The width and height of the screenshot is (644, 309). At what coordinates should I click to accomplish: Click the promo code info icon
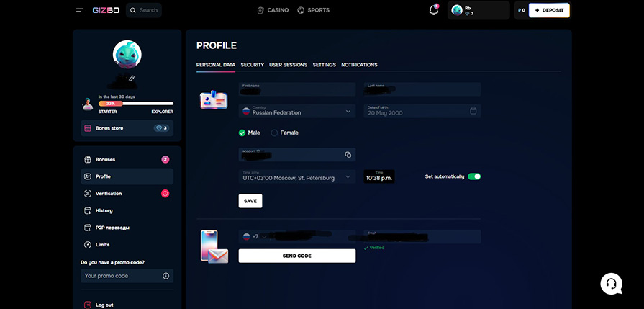pyautogui.click(x=165, y=276)
